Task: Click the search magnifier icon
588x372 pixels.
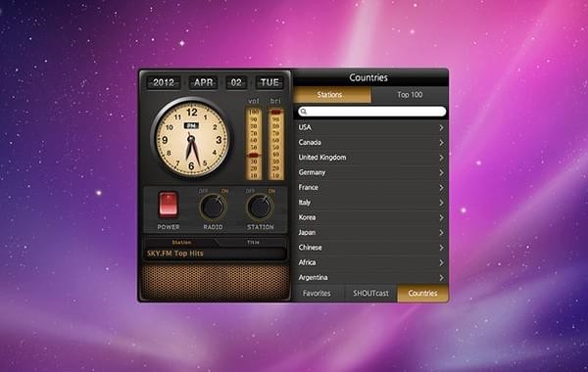Action: coord(304,112)
